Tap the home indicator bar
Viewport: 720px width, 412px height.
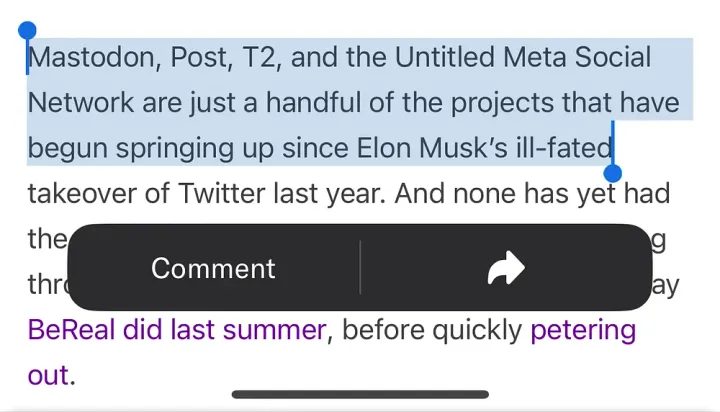[x=360, y=395]
